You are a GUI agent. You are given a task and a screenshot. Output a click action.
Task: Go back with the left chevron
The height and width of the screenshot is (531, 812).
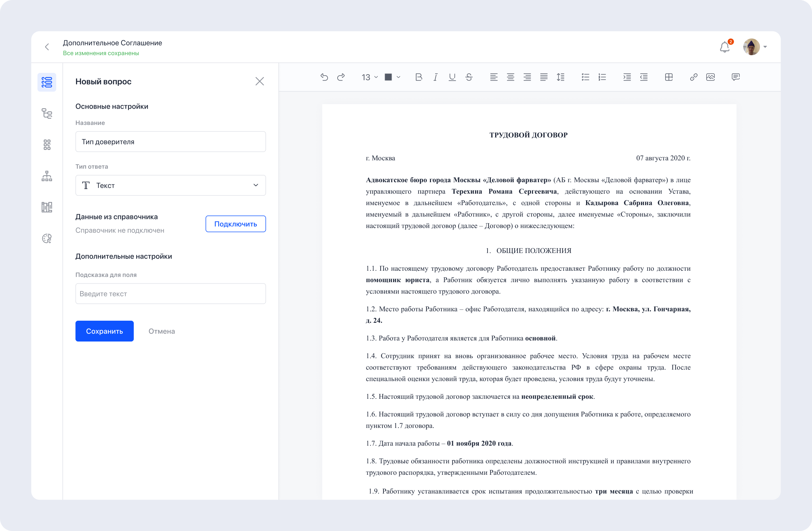coord(47,47)
